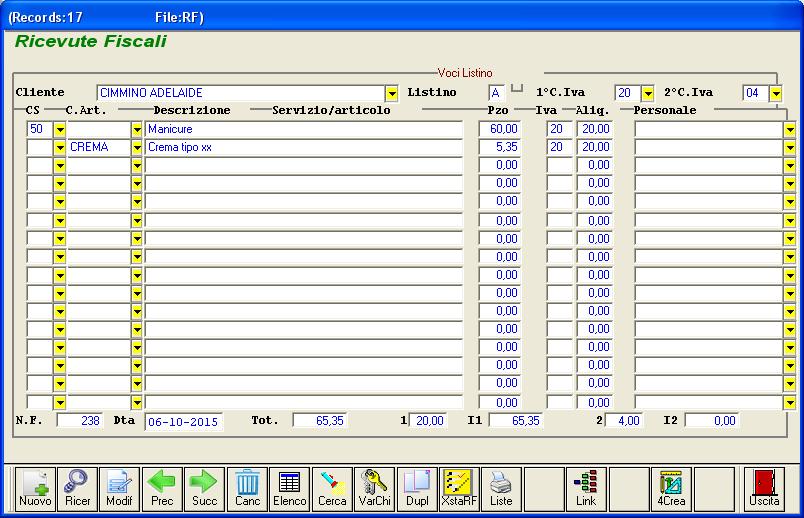Click the Modif edit record icon

click(119, 489)
